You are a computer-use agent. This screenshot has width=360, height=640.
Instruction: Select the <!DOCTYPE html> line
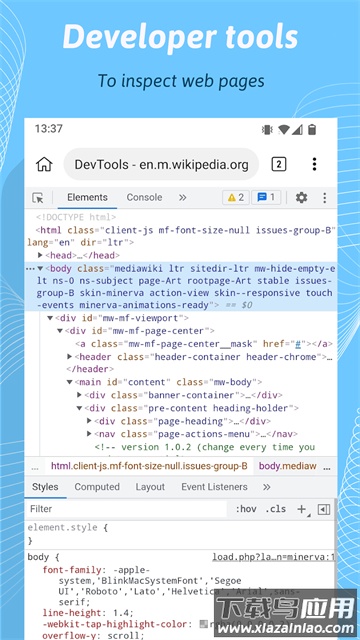[76, 217]
